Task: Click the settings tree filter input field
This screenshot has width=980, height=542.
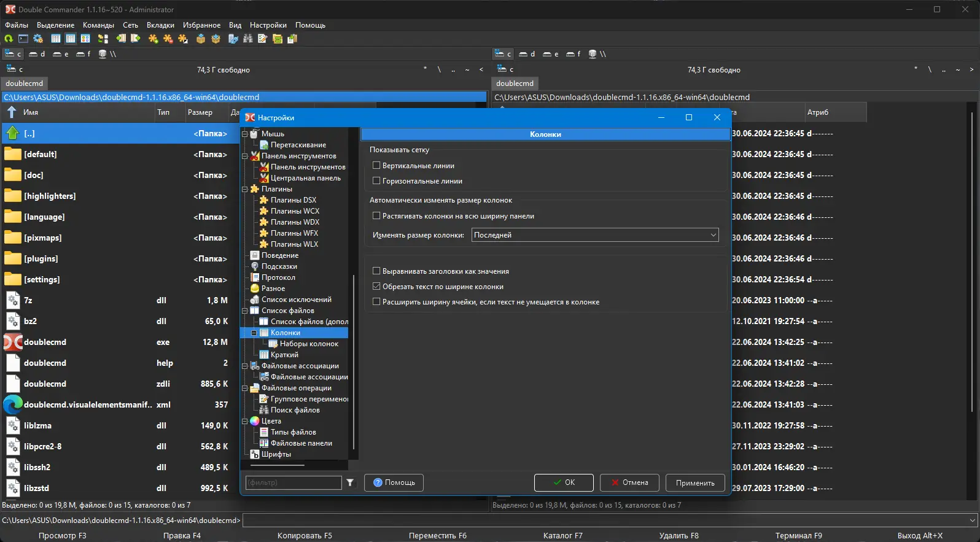Action: pos(293,483)
